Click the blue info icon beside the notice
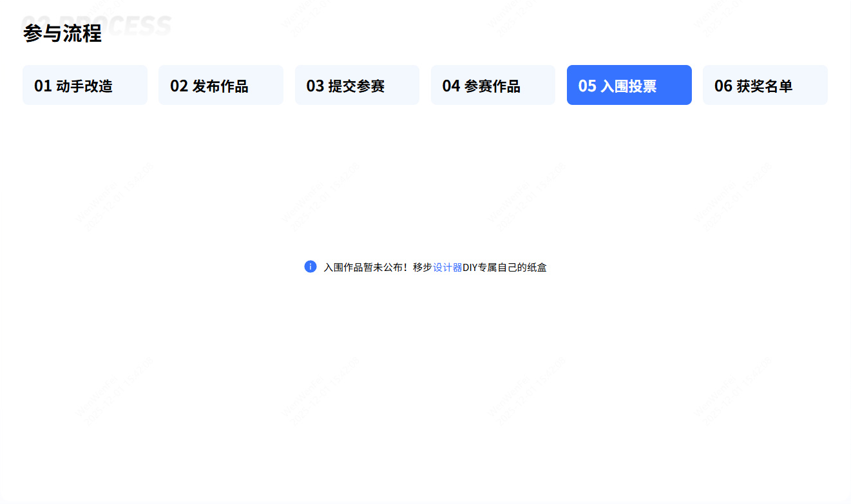851x504 pixels. pyautogui.click(x=311, y=266)
